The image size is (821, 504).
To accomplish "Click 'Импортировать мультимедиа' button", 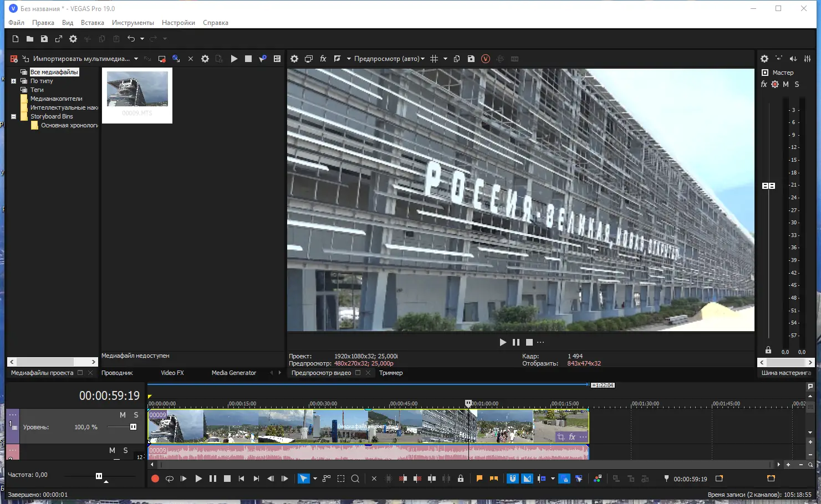I will coord(81,59).
